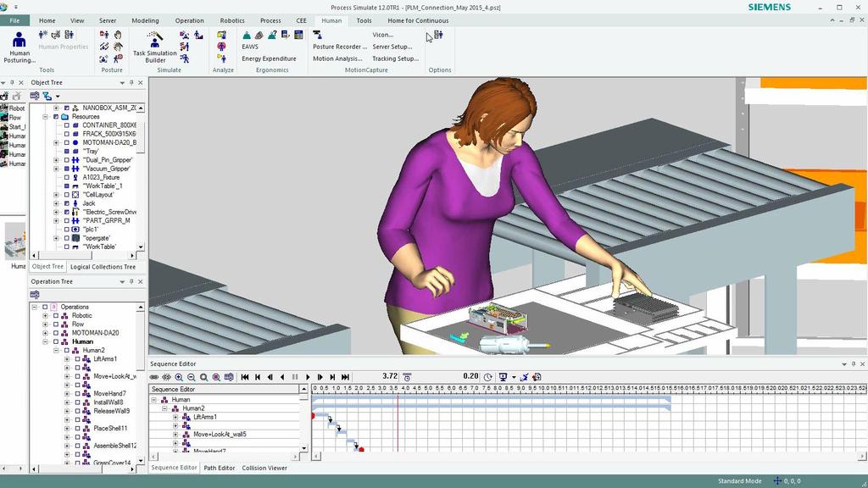Click the zoom-to-fit icon in Sequence Editor

pyautogui.click(x=203, y=377)
